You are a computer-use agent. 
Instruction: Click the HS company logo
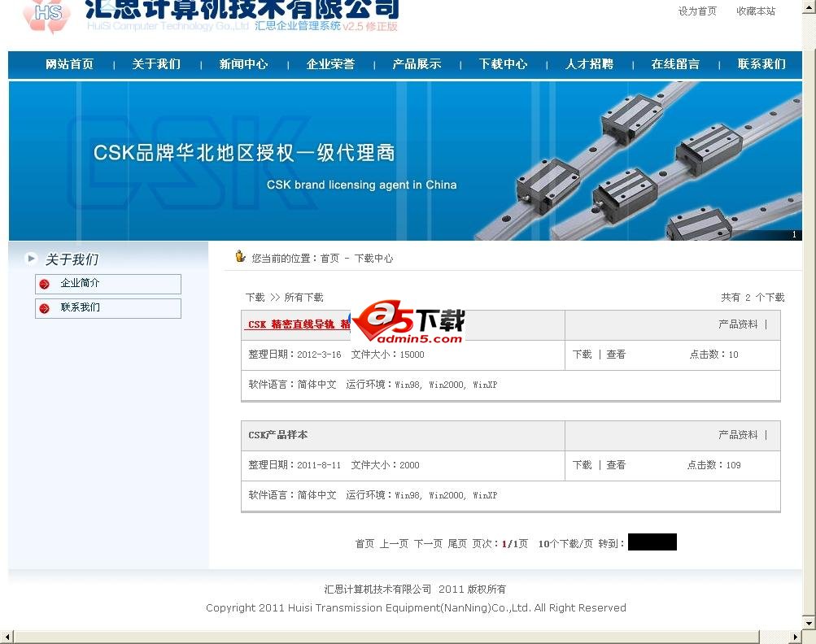click(47, 15)
